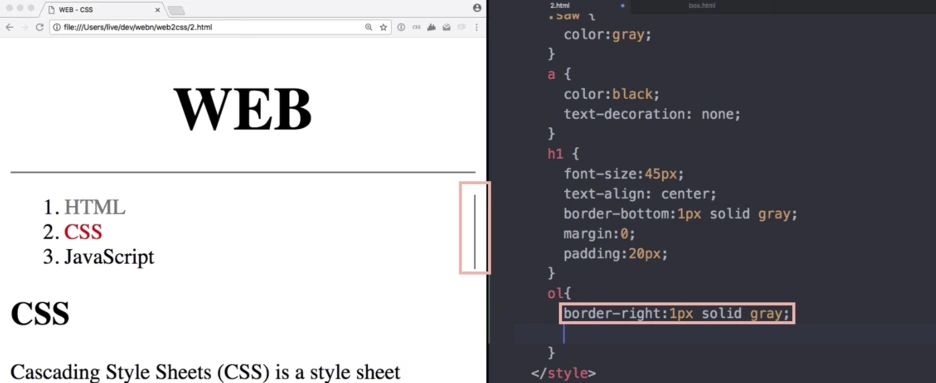Click the 'color:black;' code line

pyautogui.click(x=611, y=94)
